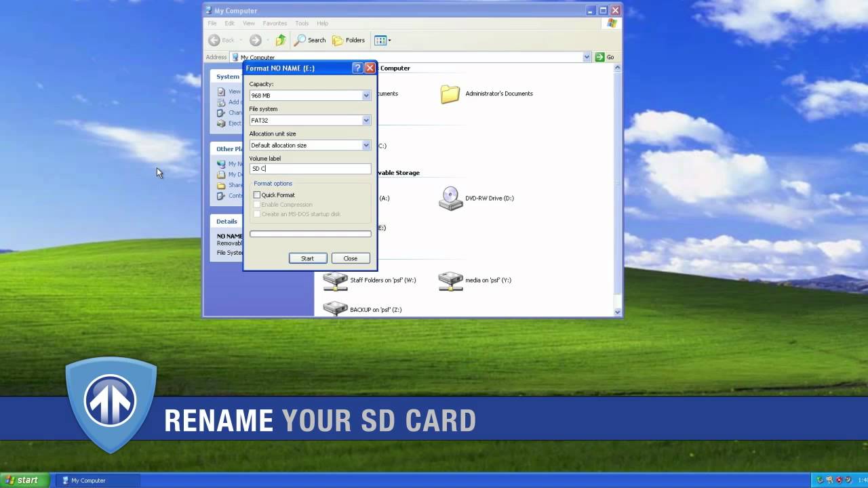868x488 pixels.
Task: Click the Up folder icon in toolbar
Action: [x=280, y=40]
